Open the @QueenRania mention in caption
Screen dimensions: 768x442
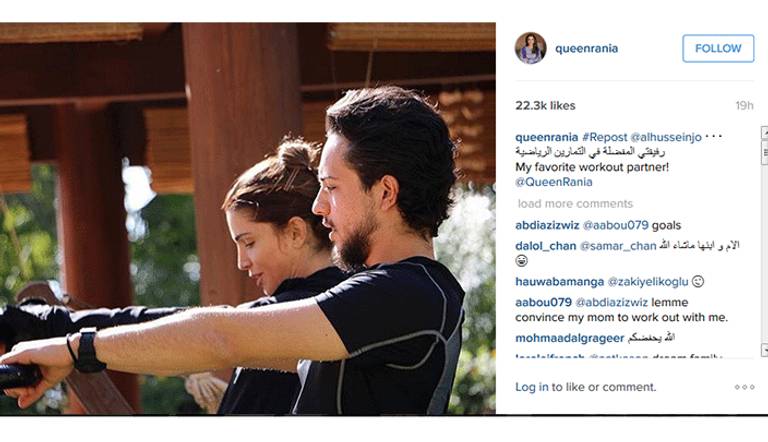[554, 182]
